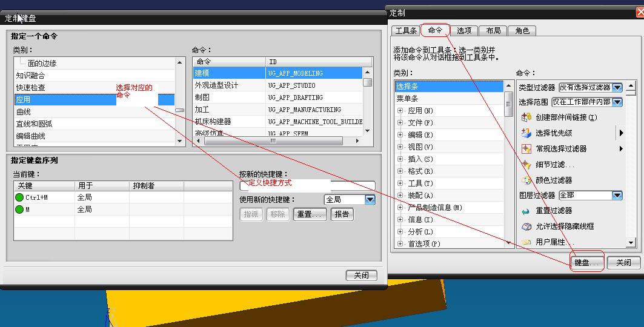Switch to the 布局 tab

tap(493, 31)
